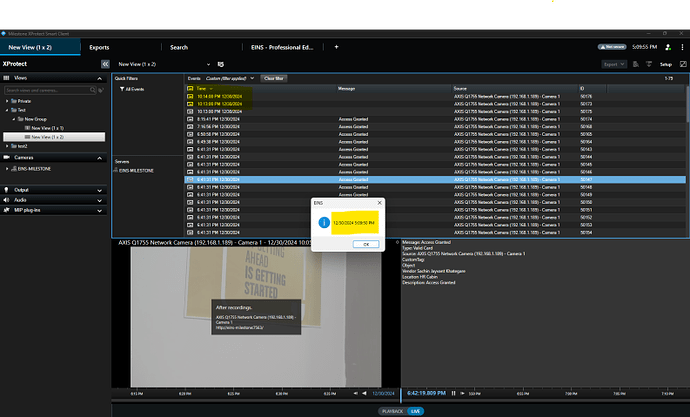The image size is (690, 417).
Task: Click the Cameras panel icon
Action: [8, 157]
